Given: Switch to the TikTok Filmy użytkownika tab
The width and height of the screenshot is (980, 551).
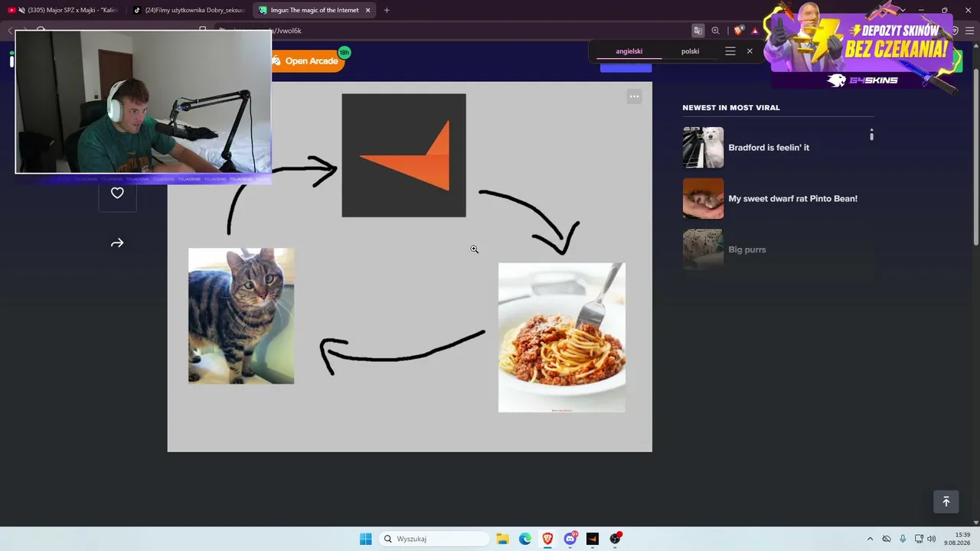Looking at the screenshot, I should (188, 10).
